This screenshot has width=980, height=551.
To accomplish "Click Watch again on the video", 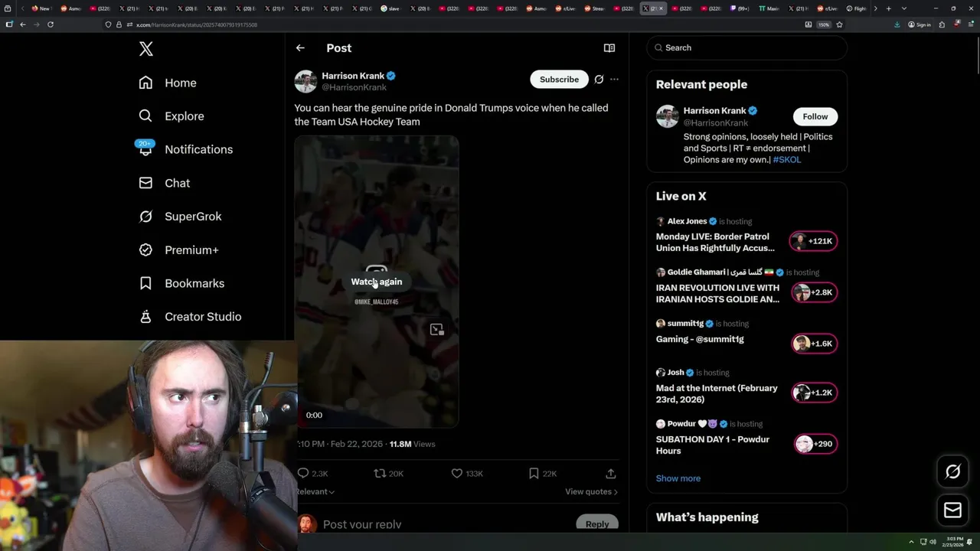I will point(376,282).
